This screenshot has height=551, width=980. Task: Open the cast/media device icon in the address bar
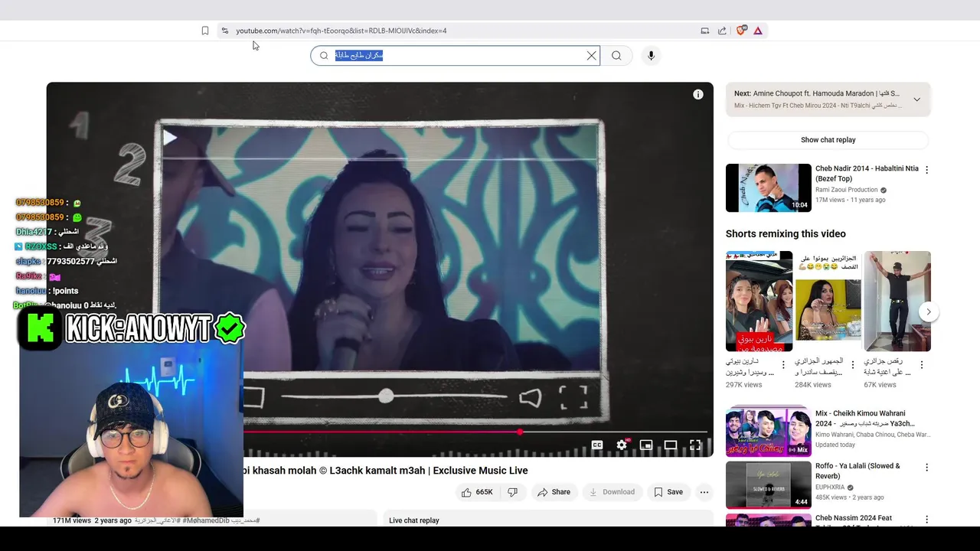click(x=704, y=31)
